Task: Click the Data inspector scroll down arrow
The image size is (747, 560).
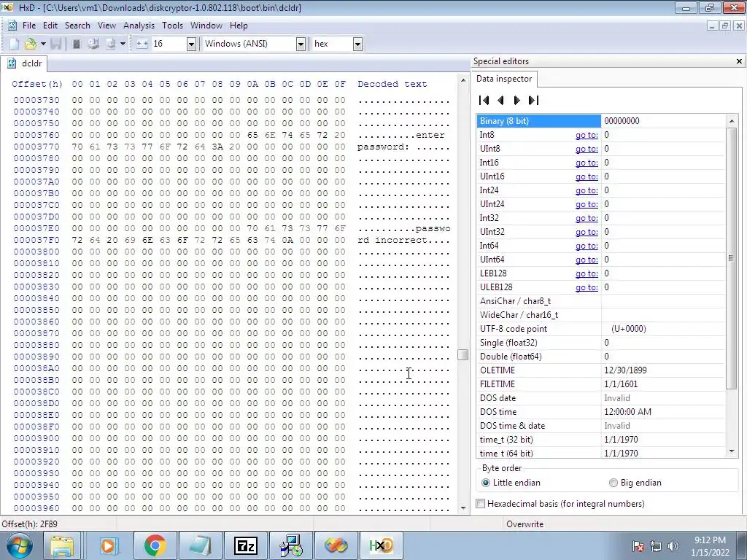Action: point(731,451)
